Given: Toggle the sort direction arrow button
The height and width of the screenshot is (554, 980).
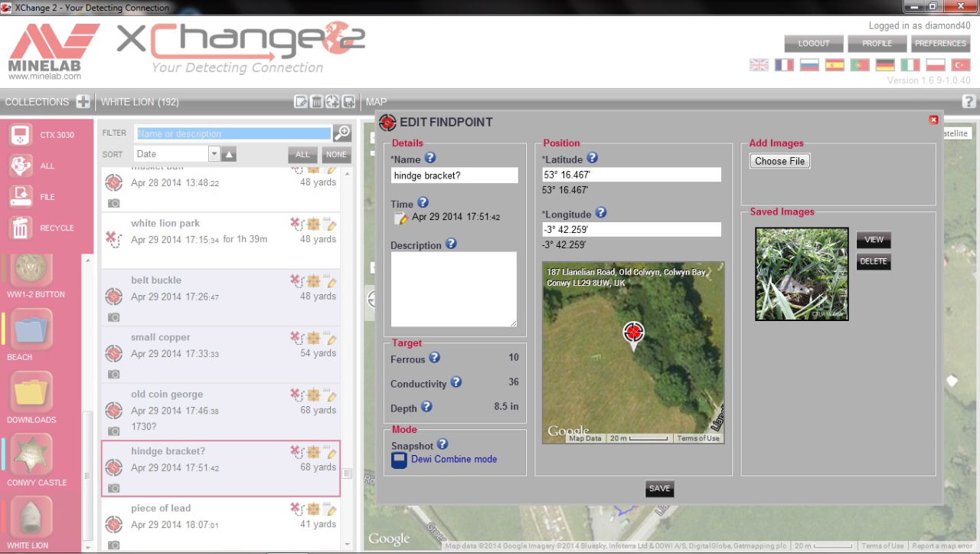Looking at the screenshot, I should point(229,154).
